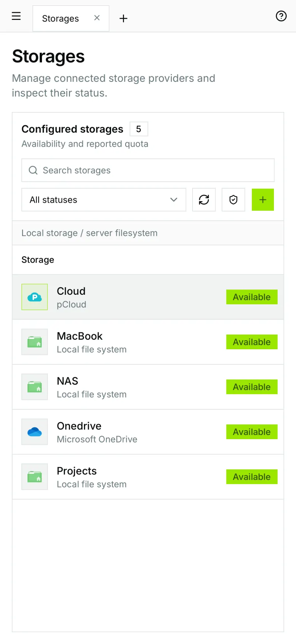296x644 pixels.
Task: Click the Available badge for NAS
Action: (252, 387)
